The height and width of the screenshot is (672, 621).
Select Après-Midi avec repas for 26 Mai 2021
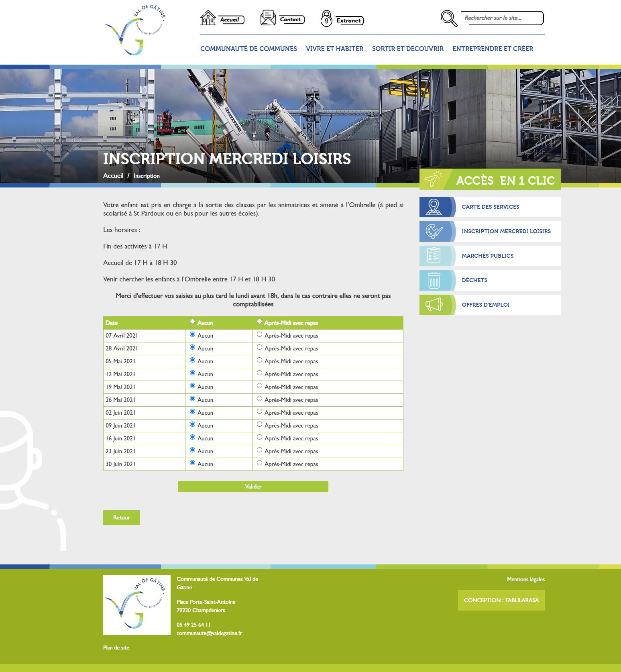(x=259, y=399)
